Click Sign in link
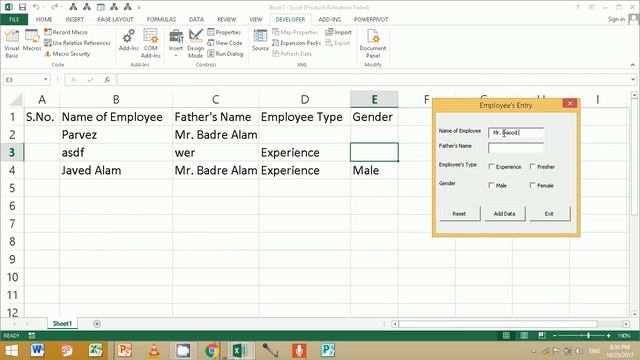This screenshot has width=640, height=360. tap(616, 19)
